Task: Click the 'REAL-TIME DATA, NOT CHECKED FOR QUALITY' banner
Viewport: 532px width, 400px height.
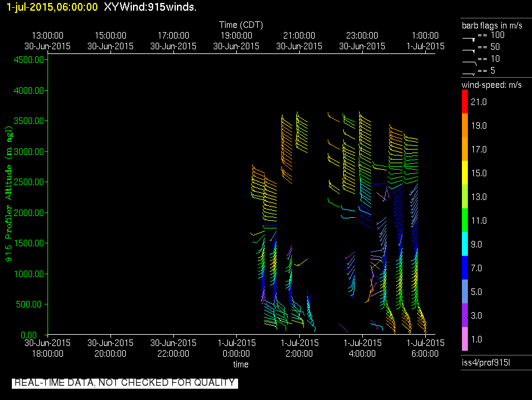Action: (x=125, y=383)
